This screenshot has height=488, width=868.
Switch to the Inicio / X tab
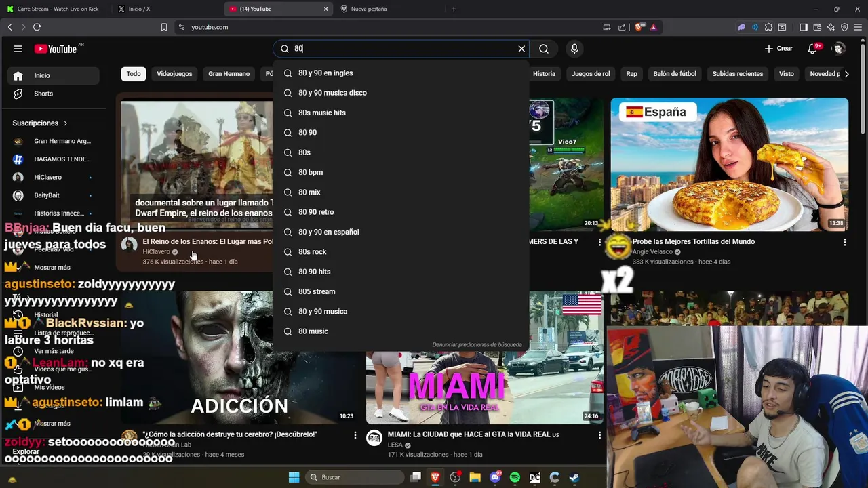coord(167,9)
